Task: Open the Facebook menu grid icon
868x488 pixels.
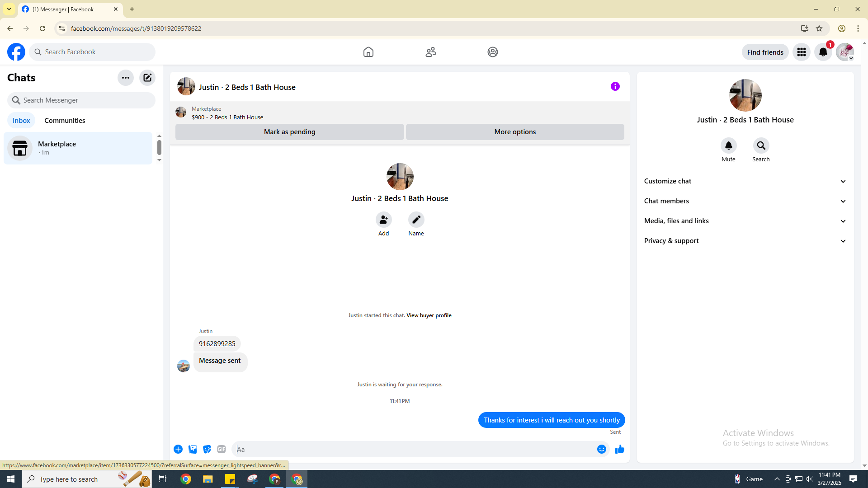Action: (802, 52)
